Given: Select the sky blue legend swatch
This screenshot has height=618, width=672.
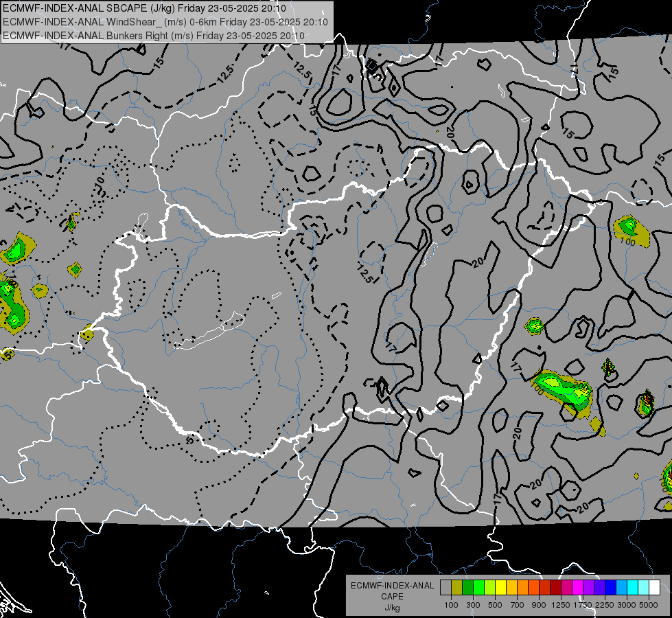Looking at the screenshot, I should coord(621,588).
